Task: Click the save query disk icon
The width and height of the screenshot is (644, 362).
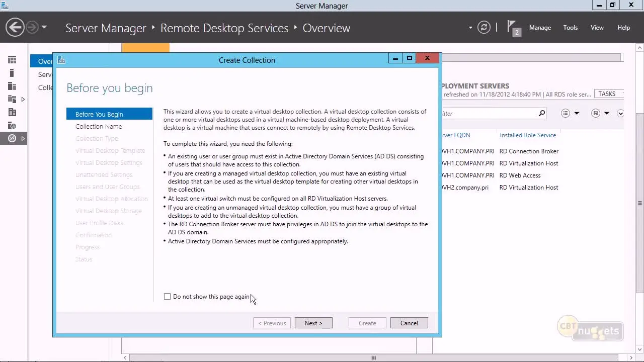Action: (596, 113)
